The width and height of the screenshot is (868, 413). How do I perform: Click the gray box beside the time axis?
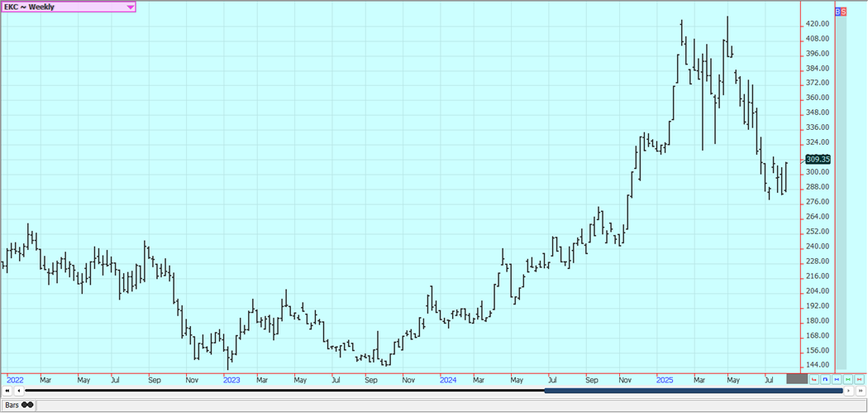[797, 378]
